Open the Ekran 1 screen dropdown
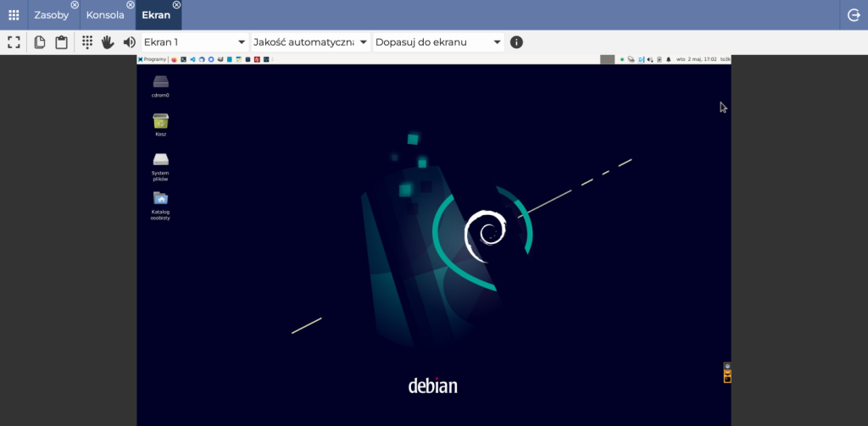868x426 pixels. tap(194, 42)
